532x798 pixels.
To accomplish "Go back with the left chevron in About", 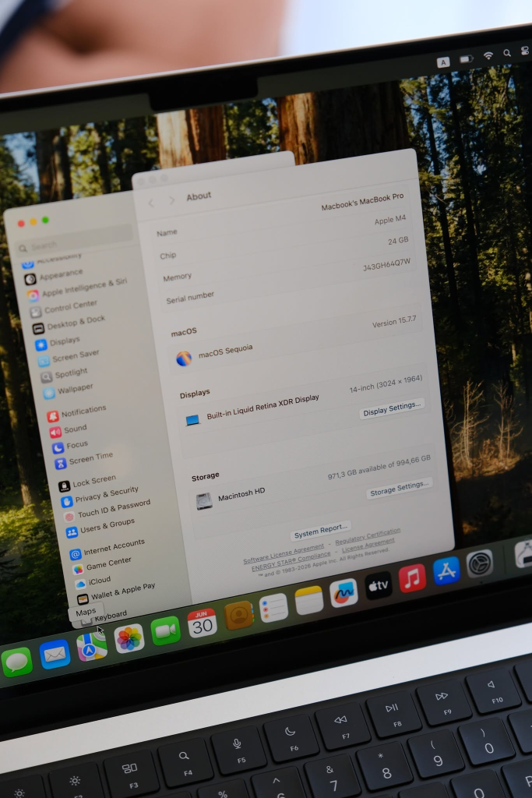I will tap(151, 203).
